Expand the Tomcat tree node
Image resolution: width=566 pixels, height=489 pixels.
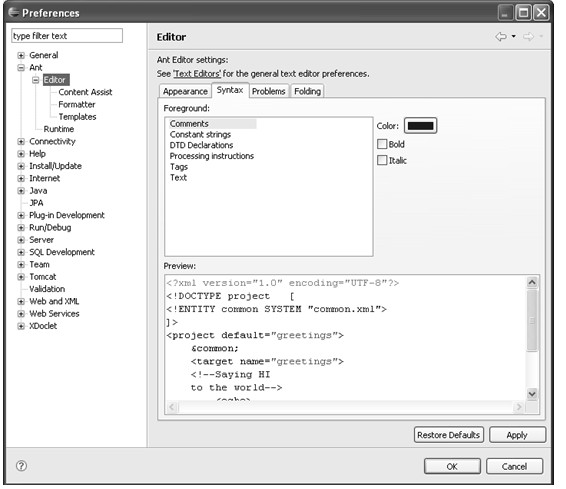click(x=21, y=277)
